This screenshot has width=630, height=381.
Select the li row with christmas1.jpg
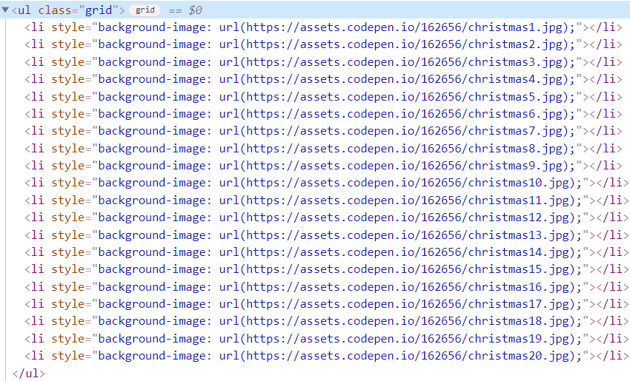(x=323, y=27)
